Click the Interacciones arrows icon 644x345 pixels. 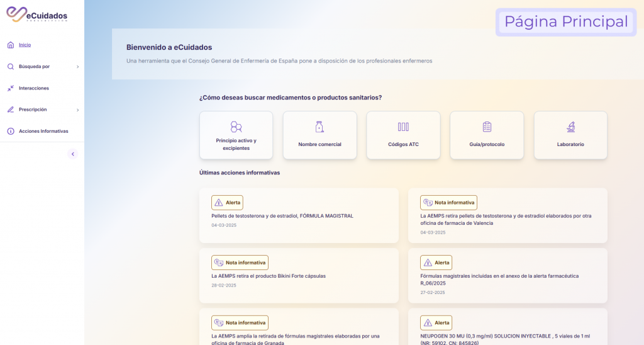pyautogui.click(x=11, y=88)
